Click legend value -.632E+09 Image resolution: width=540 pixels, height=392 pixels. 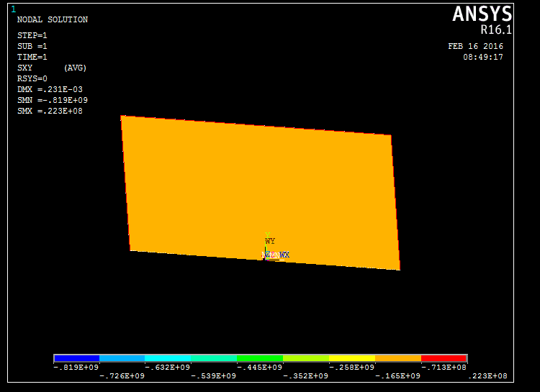[x=167, y=368]
